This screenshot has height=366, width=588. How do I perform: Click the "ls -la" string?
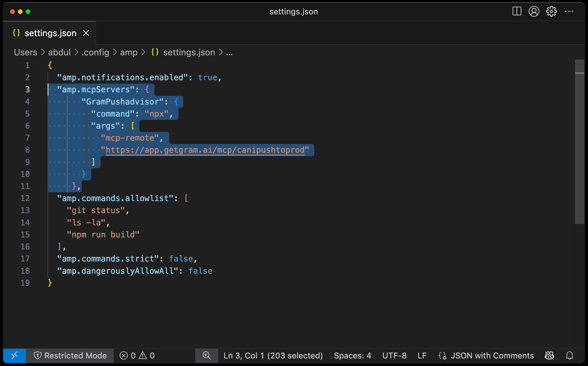coord(86,222)
